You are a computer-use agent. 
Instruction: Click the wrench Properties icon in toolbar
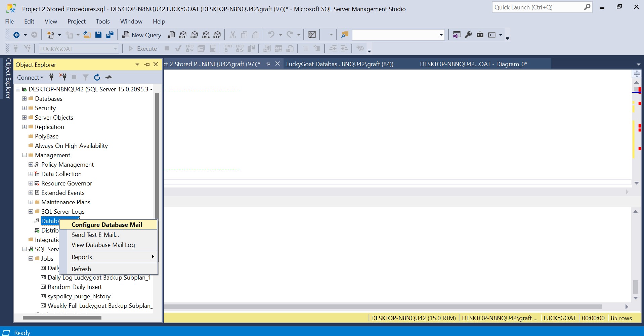468,35
